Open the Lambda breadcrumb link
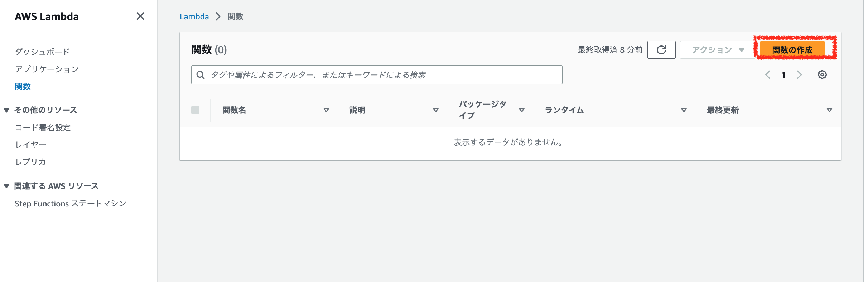 tap(194, 16)
